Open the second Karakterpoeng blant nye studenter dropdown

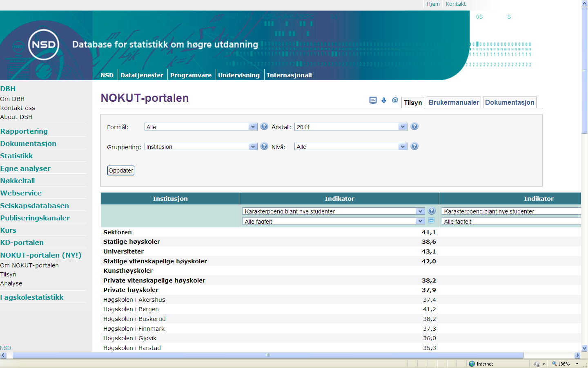511,211
